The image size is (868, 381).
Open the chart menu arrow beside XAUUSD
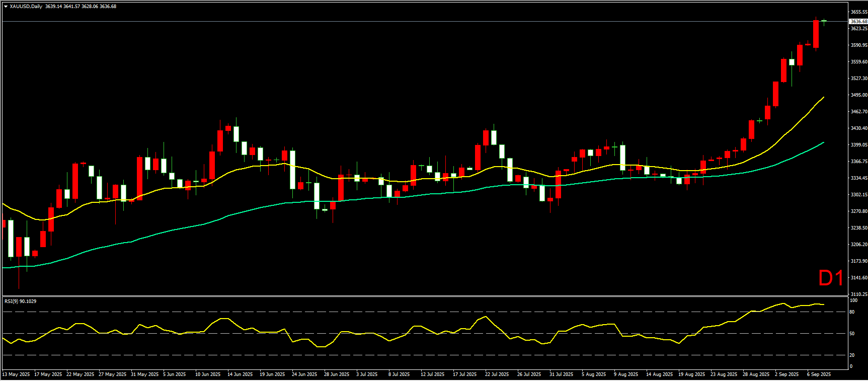[6, 7]
